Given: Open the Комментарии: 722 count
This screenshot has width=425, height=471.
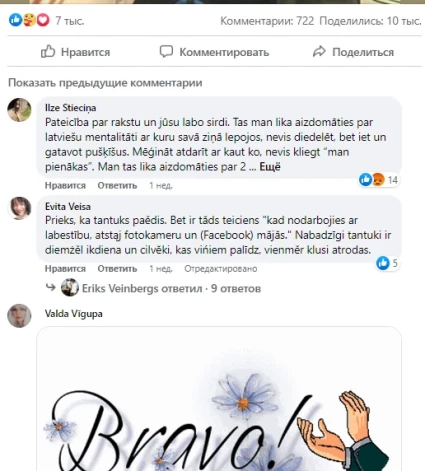Looking at the screenshot, I should (267, 21).
